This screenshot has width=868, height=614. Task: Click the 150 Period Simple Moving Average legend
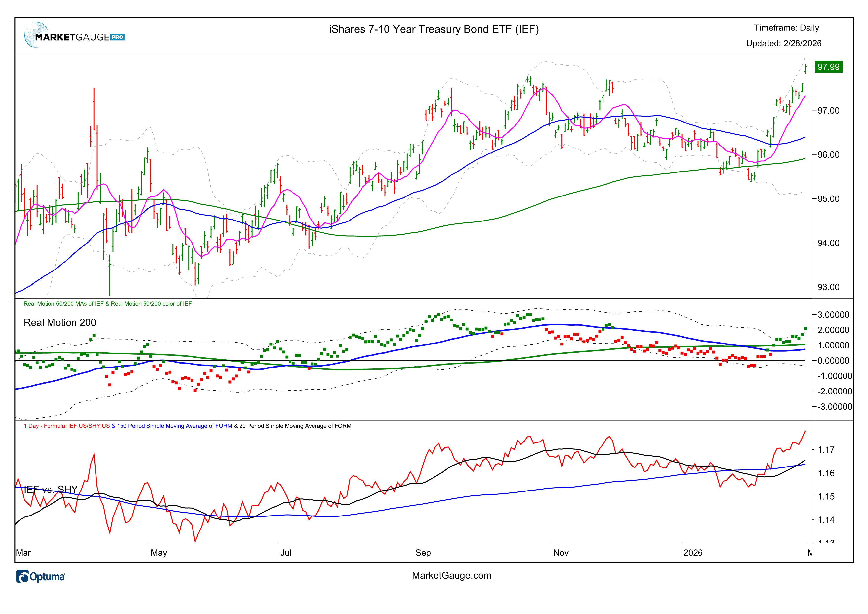[174, 426]
